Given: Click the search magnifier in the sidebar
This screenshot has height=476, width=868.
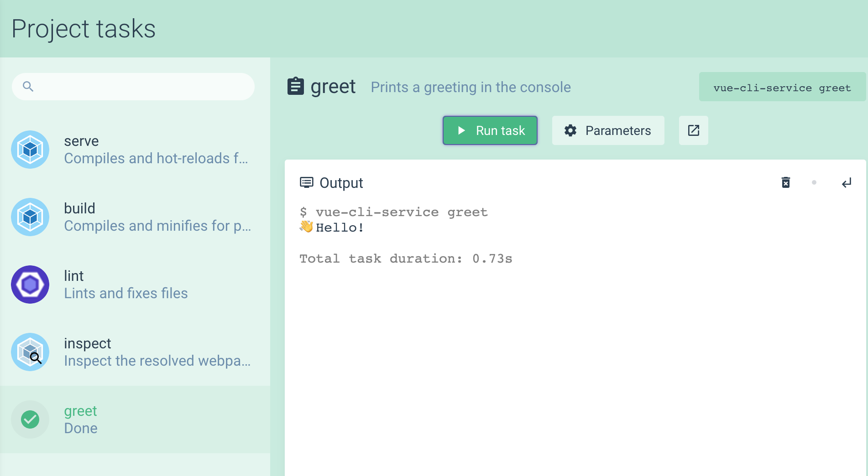Looking at the screenshot, I should [x=28, y=86].
